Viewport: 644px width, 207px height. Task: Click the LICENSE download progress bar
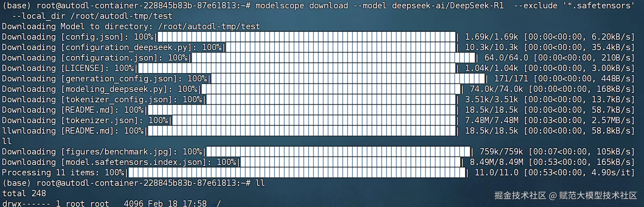pos(296,68)
